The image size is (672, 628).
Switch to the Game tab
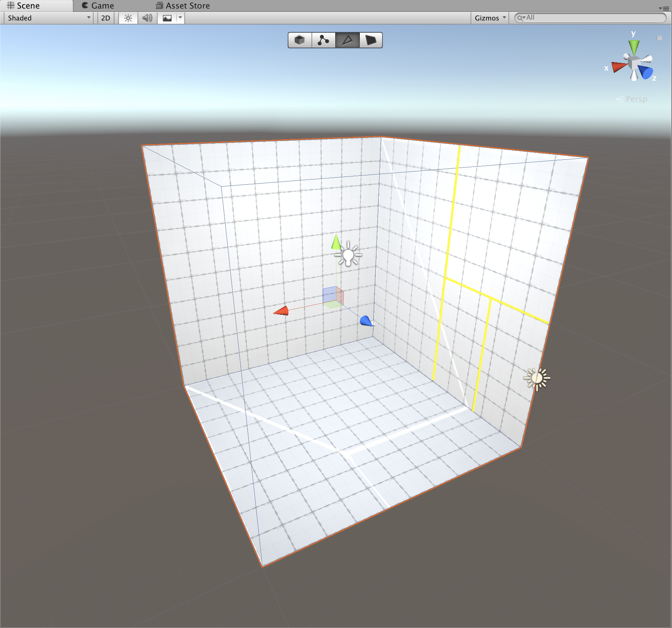98,6
